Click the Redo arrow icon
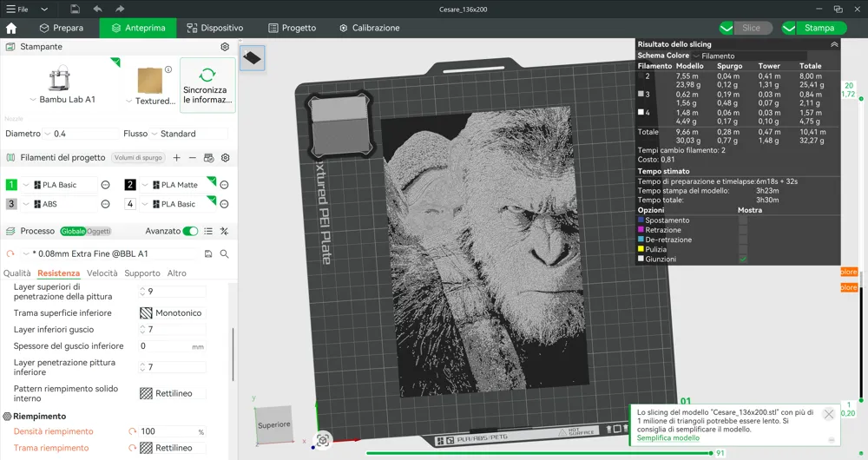The height and width of the screenshot is (460, 868). pyautogui.click(x=120, y=9)
